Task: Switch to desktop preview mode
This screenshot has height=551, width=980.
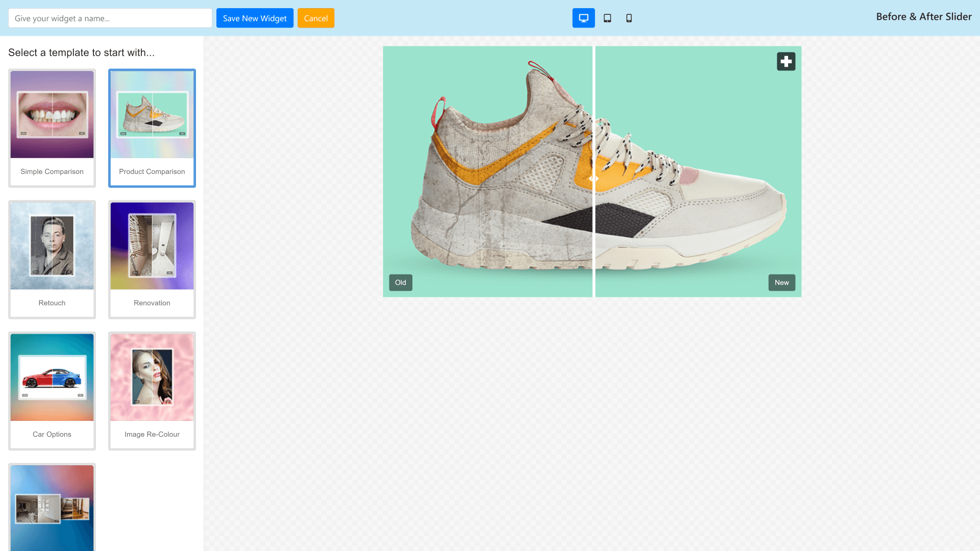Action: [x=583, y=18]
